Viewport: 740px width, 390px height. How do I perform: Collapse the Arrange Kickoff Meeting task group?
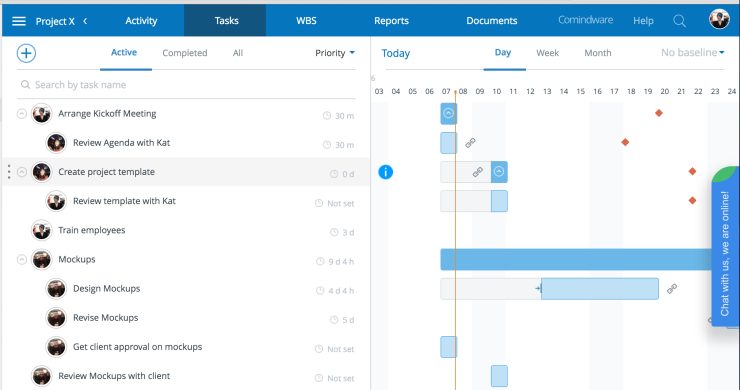pyautogui.click(x=22, y=114)
